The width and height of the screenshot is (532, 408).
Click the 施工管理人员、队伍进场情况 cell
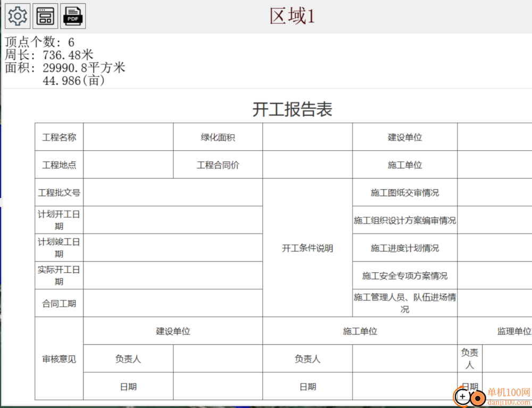click(x=405, y=304)
